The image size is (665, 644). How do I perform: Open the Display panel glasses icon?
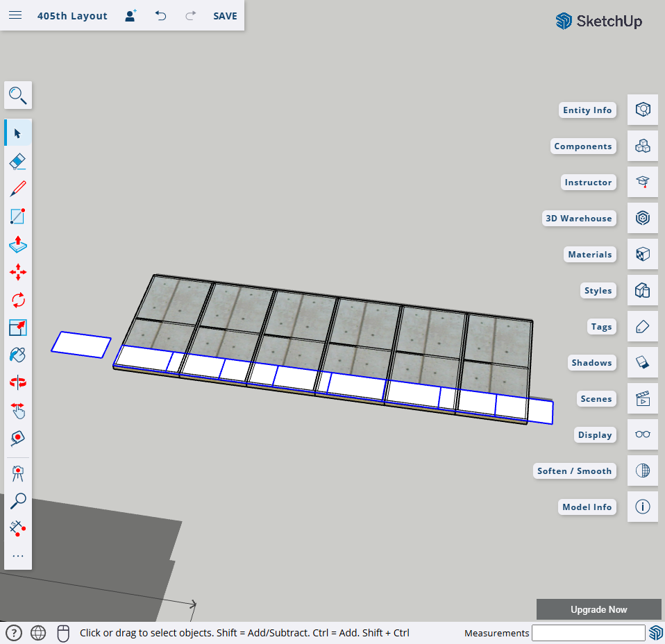click(x=643, y=434)
